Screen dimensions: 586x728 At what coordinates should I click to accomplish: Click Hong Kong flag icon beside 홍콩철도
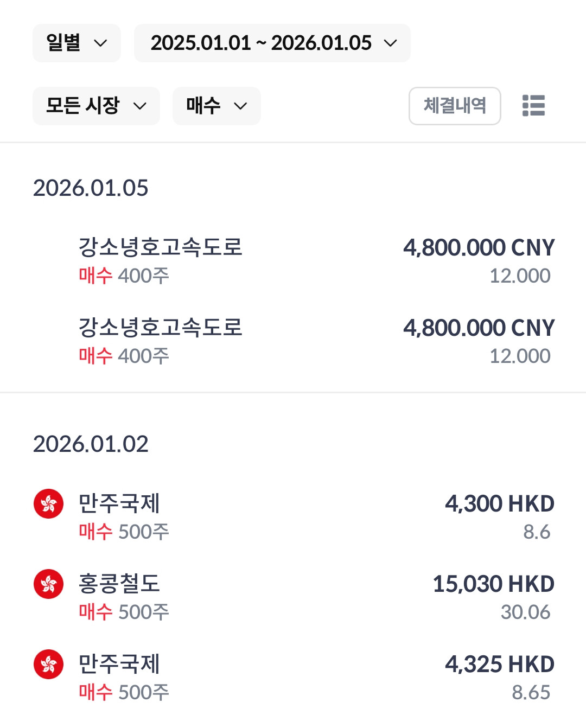pyautogui.click(x=49, y=584)
